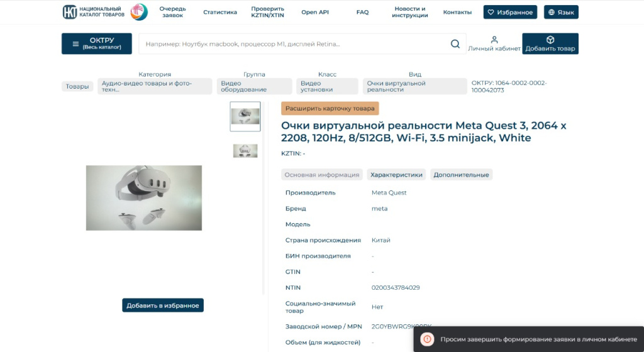644x352 pixels.
Task: Expand the ОКТРУ whole catalog menu
Action: (96, 43)
